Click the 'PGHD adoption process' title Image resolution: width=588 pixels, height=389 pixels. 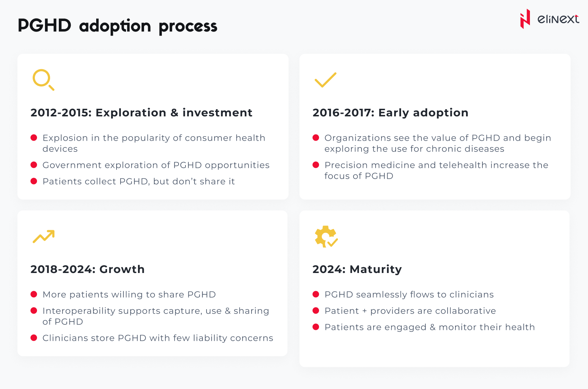tap(117, 26)
